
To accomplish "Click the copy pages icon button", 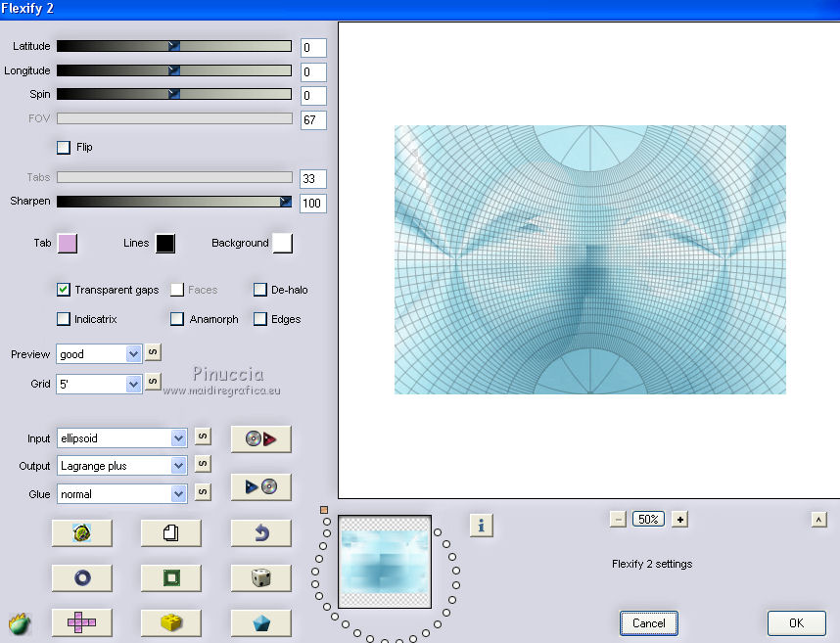I will (171, 532).
